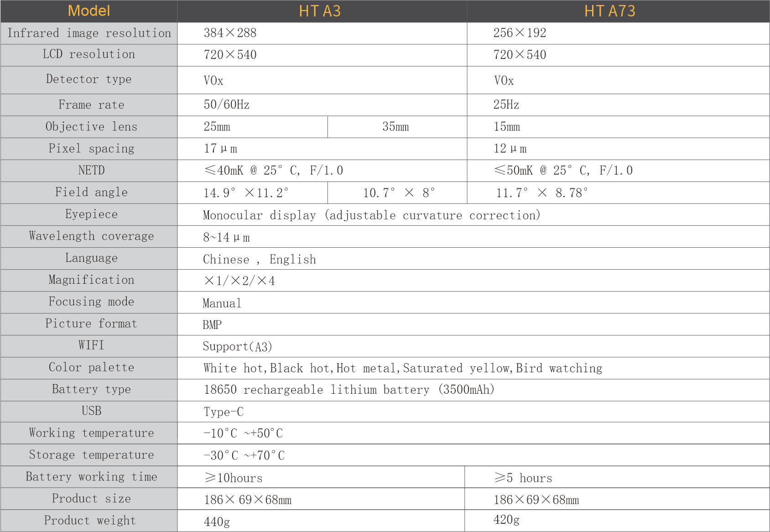Viewport: 770px width, 532px height.
Task: Select the 256×192 resolution value
Action: coord(520,33)
